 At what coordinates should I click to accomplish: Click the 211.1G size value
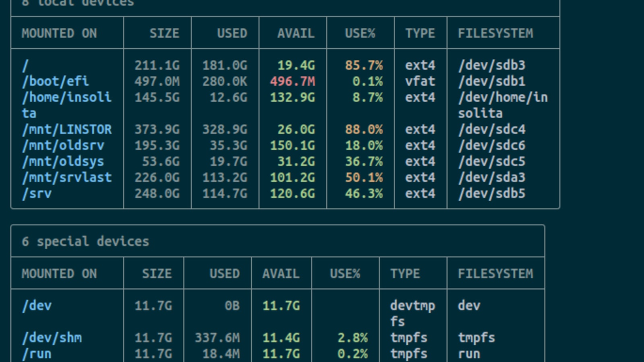[157, 65]
